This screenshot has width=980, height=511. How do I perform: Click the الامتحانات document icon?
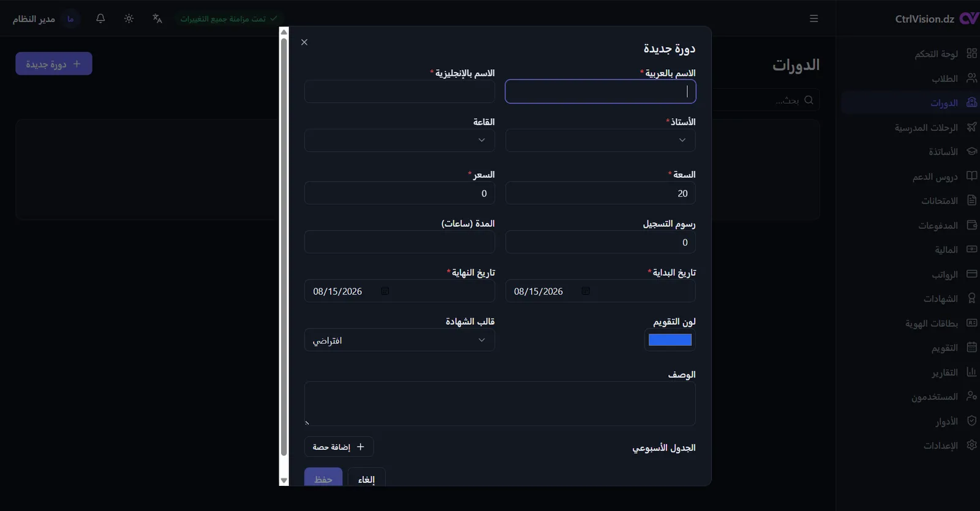point(971,201)
